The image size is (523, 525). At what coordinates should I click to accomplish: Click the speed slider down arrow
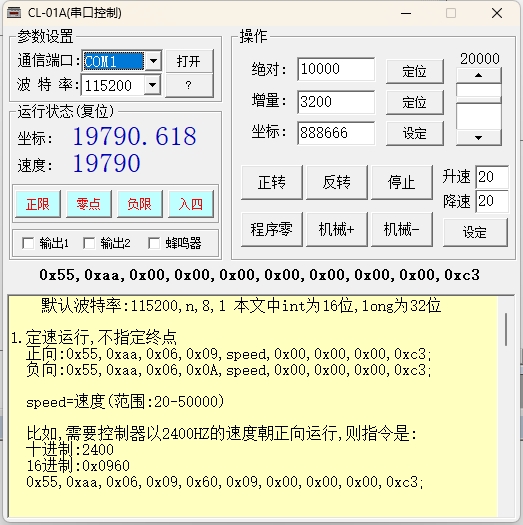[478, 138]
